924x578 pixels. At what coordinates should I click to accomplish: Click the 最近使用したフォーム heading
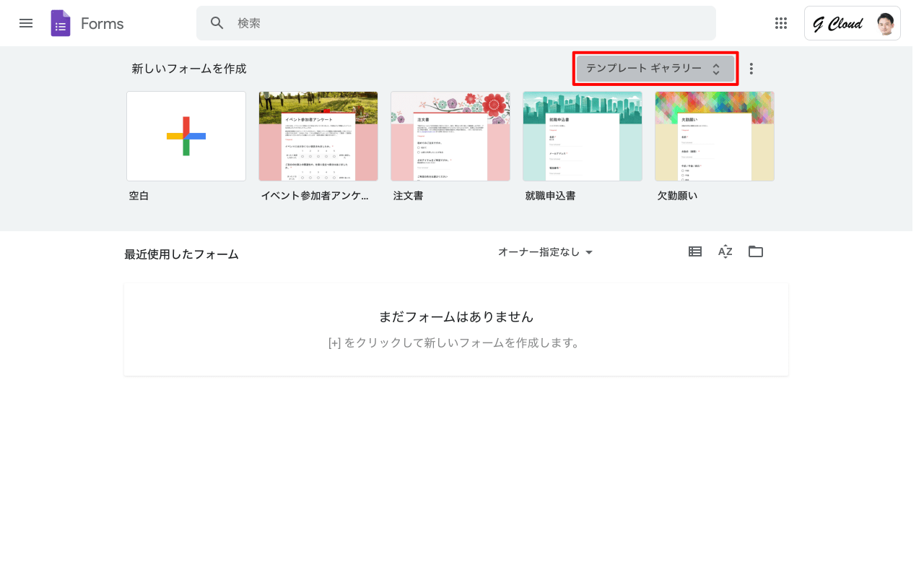(x=181, y=254)
